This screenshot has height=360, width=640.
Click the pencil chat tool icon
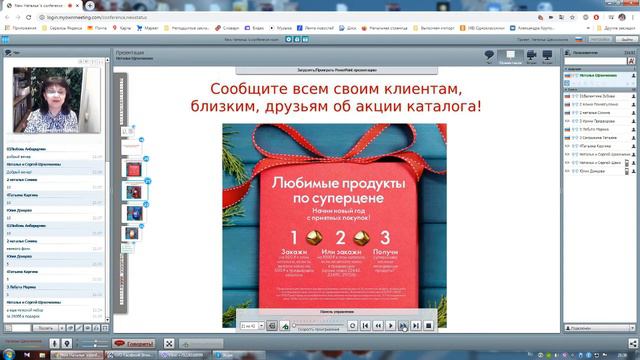coord(79,328)
